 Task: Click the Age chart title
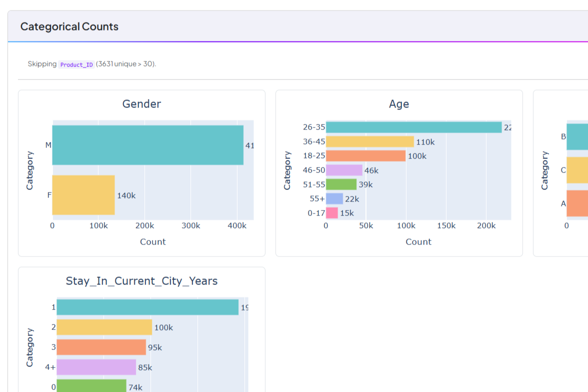point(399,104)
